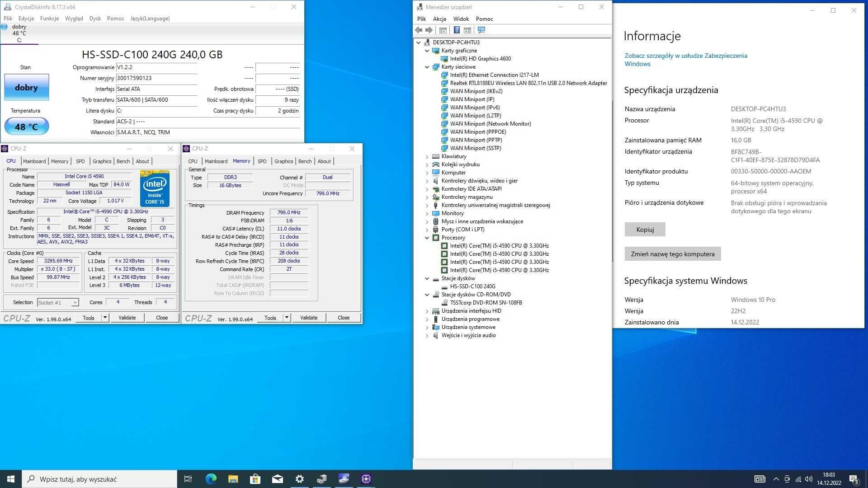Show or hide console tree icon
Viewport: 868px width, 488px height.
pos(443,30)
